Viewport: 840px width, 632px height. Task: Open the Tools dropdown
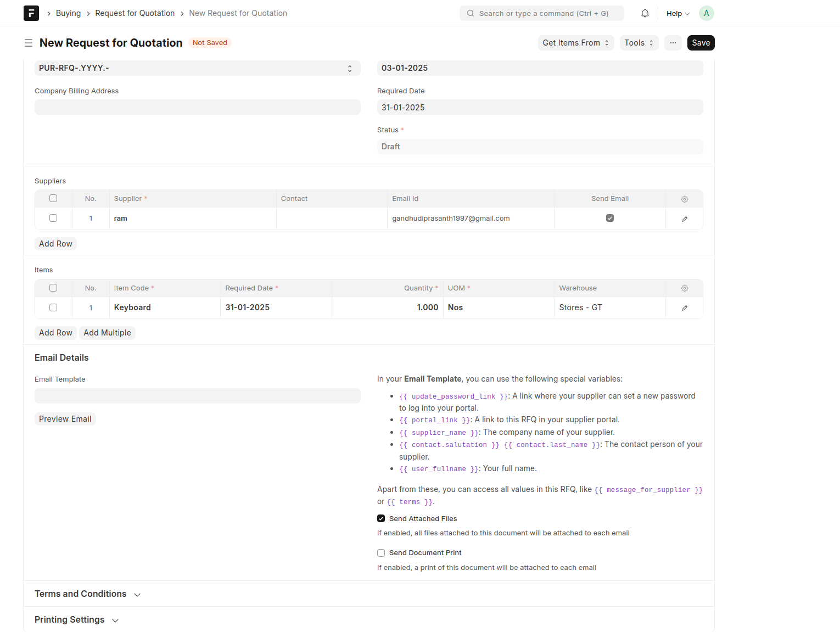click(639, 43)
